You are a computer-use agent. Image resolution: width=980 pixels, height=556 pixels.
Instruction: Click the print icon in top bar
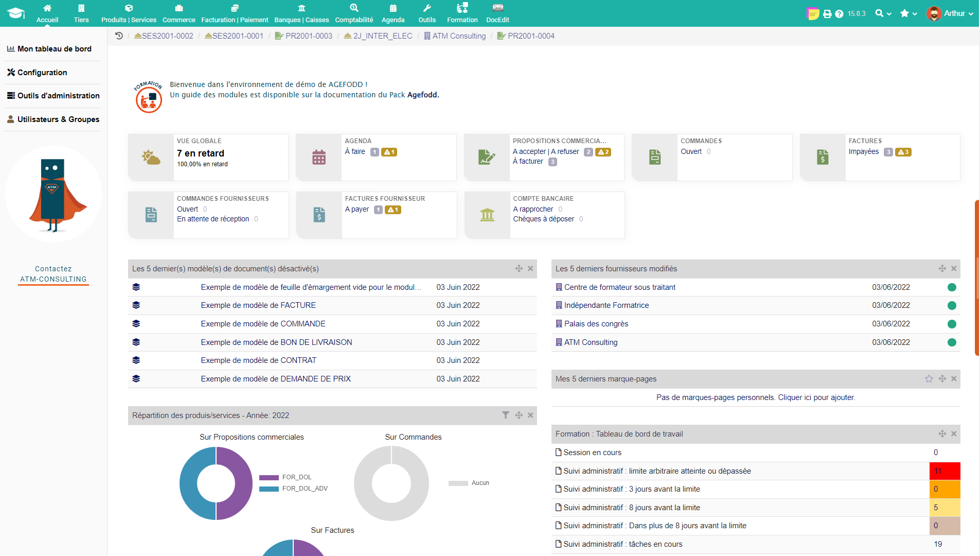click(x=827, y=14)
